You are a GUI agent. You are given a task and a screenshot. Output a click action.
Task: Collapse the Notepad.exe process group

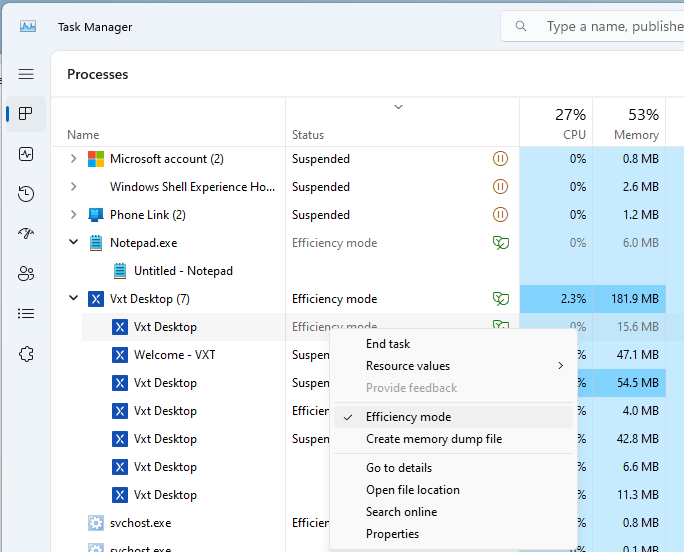coord(73,243)
